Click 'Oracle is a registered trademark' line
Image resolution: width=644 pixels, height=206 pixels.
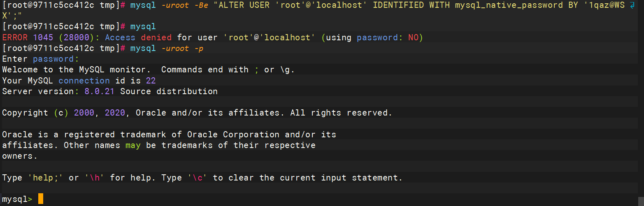tap(169, 134)
